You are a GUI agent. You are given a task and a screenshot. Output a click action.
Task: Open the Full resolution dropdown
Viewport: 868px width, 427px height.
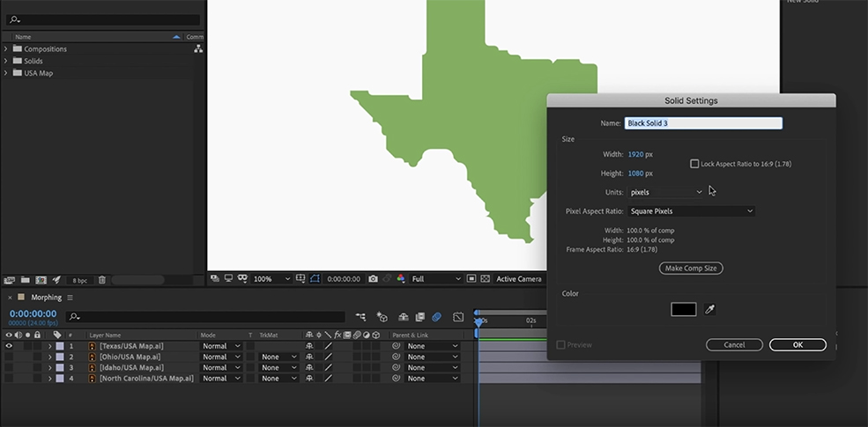coord(436,279)
